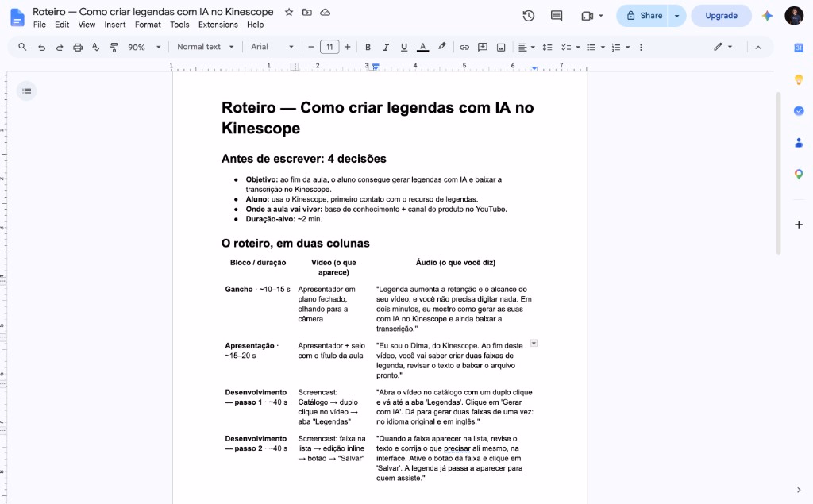Viewport: 813px width, 504px height.
Task: Click the vertical scrollbar
Action: coord(778,173)
